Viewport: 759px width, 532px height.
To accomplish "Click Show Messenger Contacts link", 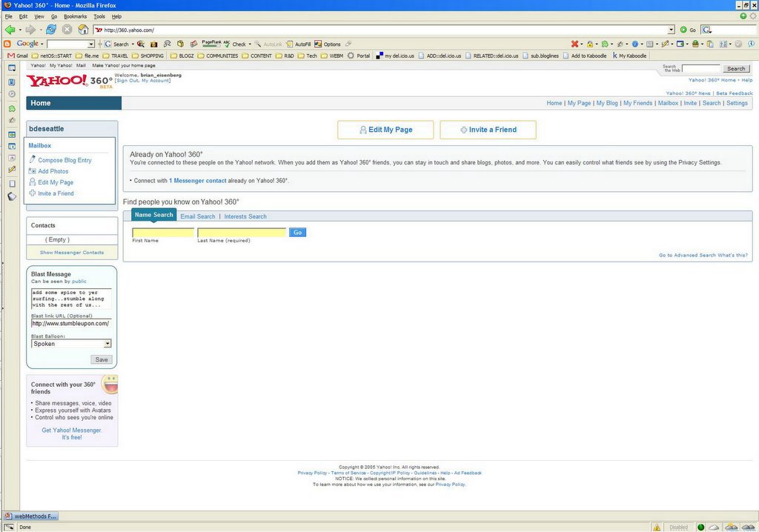I will [72, 253].
